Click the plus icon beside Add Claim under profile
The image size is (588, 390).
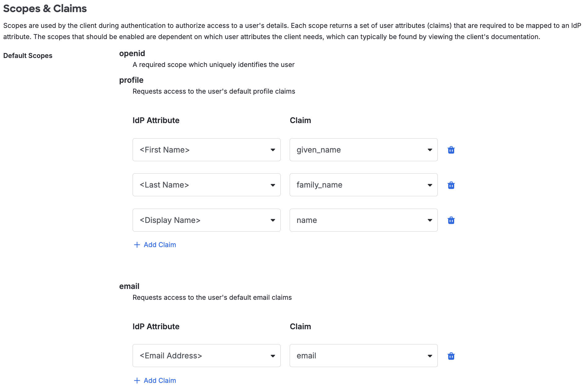137,245
